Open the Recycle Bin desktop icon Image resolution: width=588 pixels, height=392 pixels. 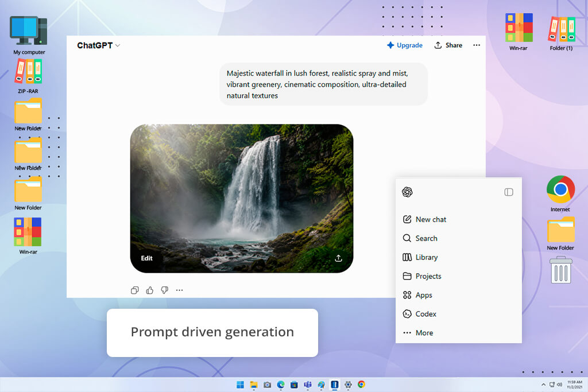point(560,270)
